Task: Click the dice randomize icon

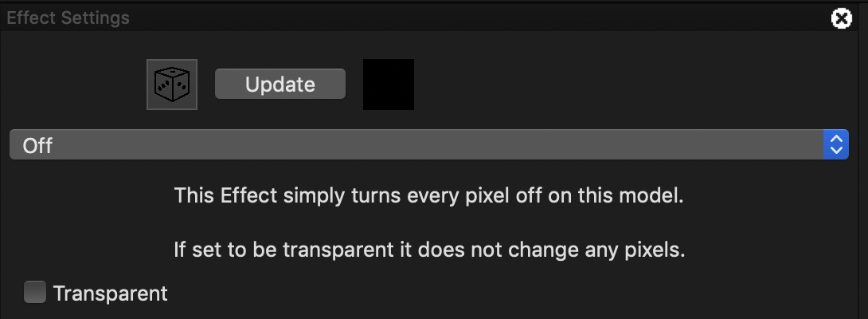Action: click(x=172, y=84)
